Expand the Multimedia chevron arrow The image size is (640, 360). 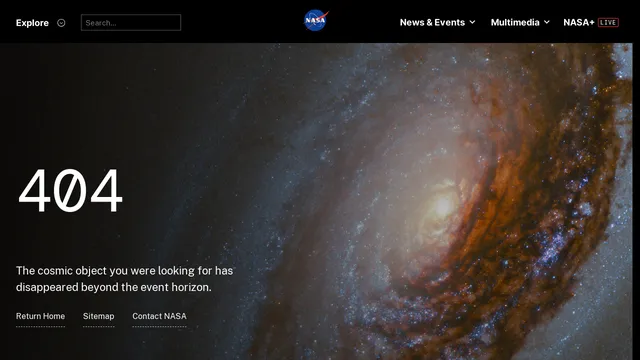(x=547, y=22)
